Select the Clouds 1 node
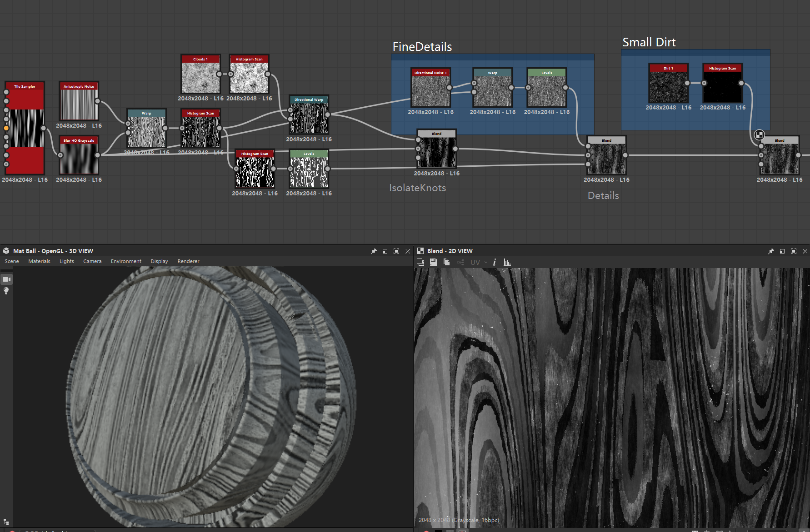Viewport: 810px width, 532px height. click(x=200, y=77)
